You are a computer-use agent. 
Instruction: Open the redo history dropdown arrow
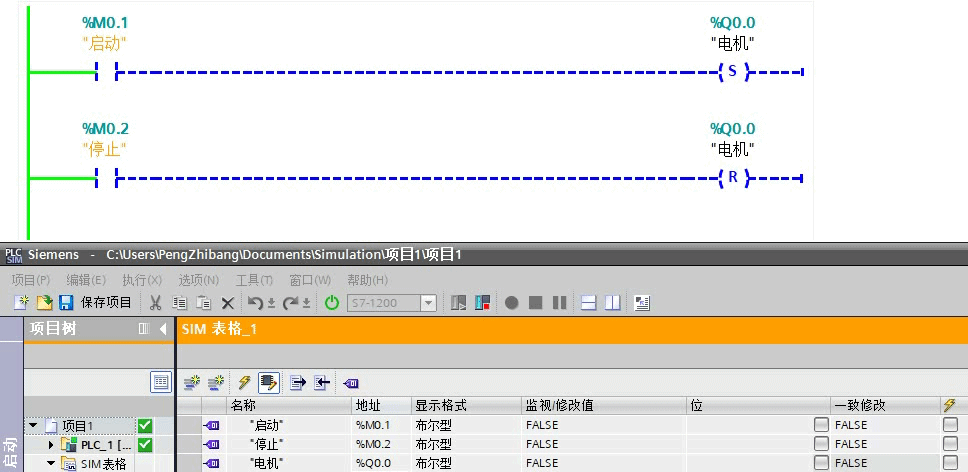point(306,304)
